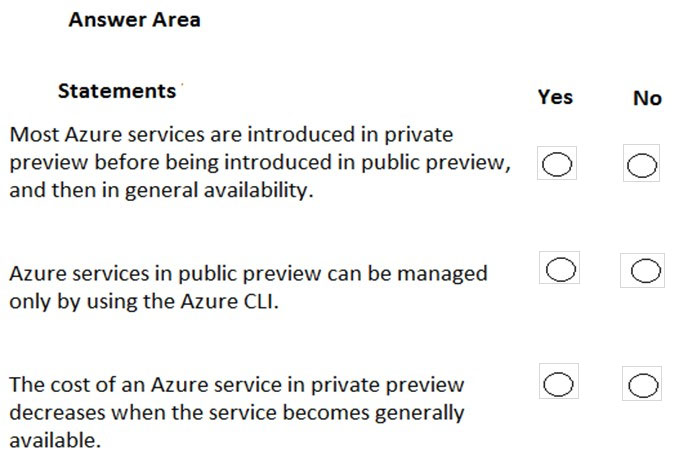Click the 'Azure CLI' text in second statement
This screenshot has height=474, width=697.
(x=227, y=301)
